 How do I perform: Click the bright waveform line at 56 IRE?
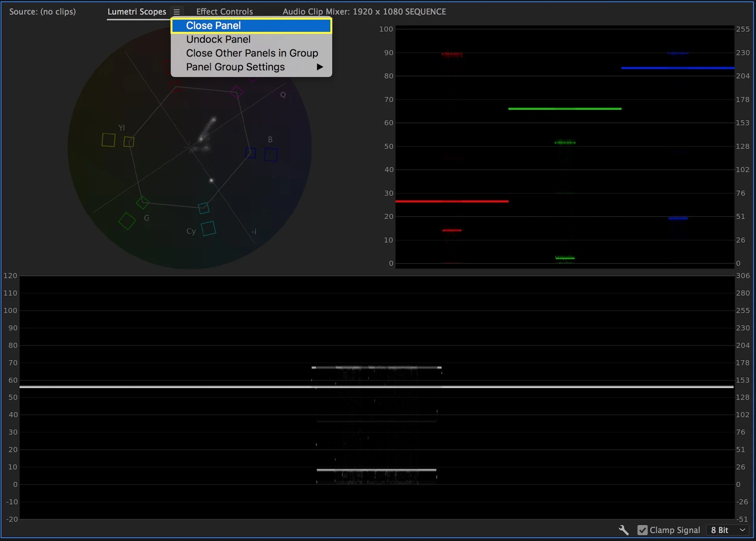click(376, 387)
